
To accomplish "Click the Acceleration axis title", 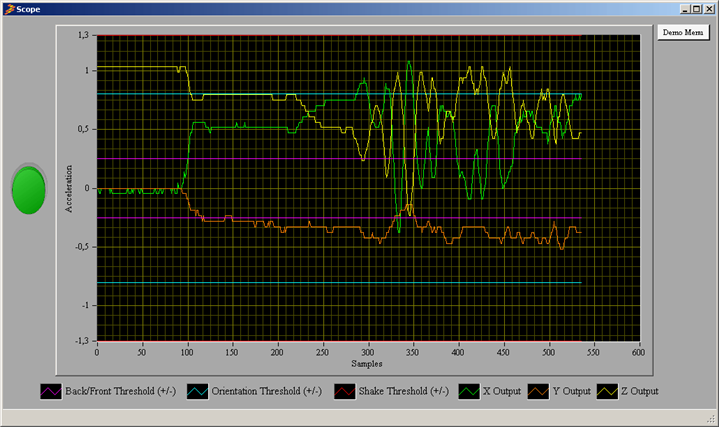I will [69, 189].
